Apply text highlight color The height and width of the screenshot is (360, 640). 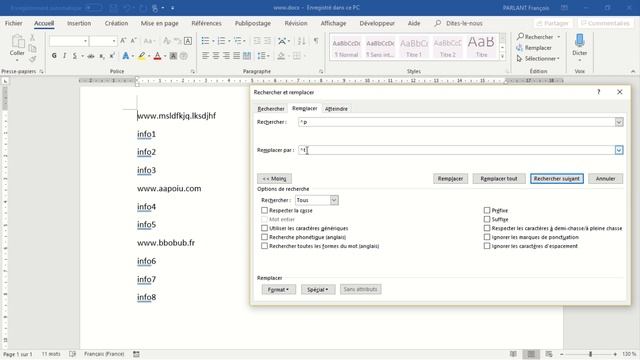click(142, 56)
